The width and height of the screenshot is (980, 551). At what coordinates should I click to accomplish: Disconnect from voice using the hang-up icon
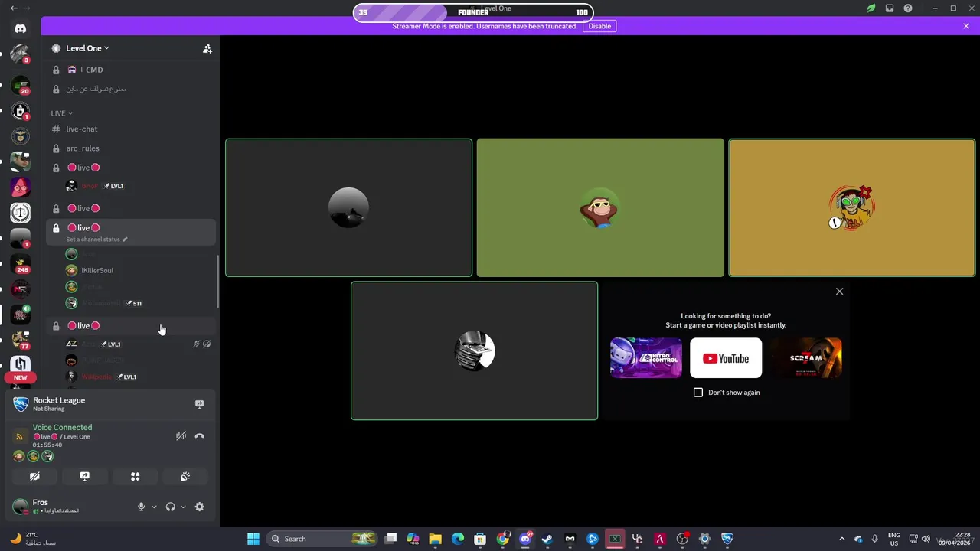pos(199,436)
